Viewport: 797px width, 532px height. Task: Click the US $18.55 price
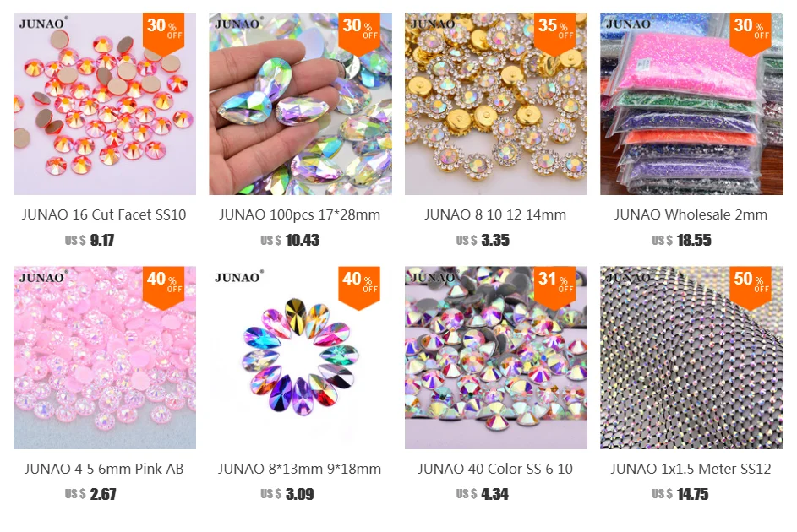[x=681, y=240]
